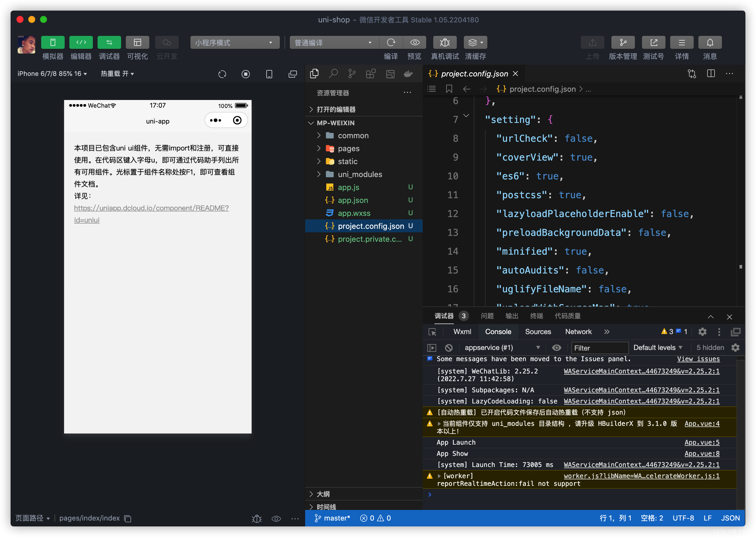
Task: Click the split editor icon
Action: [x=711, y=74]
